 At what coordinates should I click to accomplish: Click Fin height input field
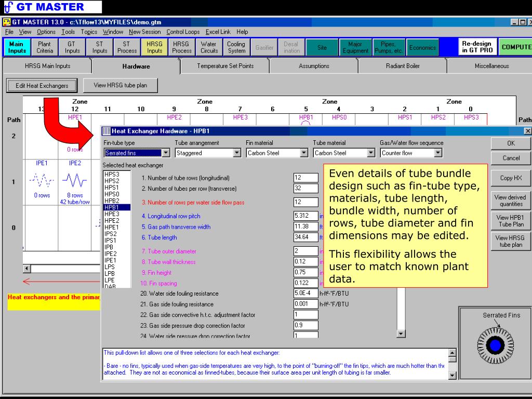(x=305, y=272)
